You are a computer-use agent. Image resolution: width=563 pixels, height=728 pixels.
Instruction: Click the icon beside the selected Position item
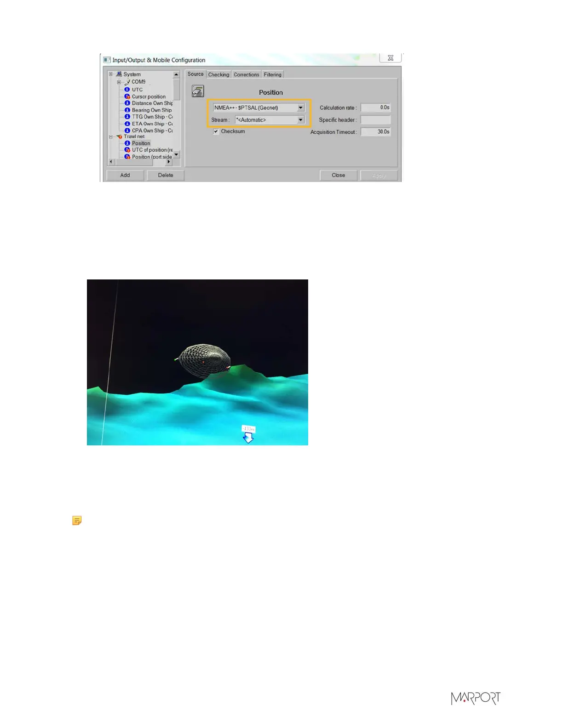point(127,143)
